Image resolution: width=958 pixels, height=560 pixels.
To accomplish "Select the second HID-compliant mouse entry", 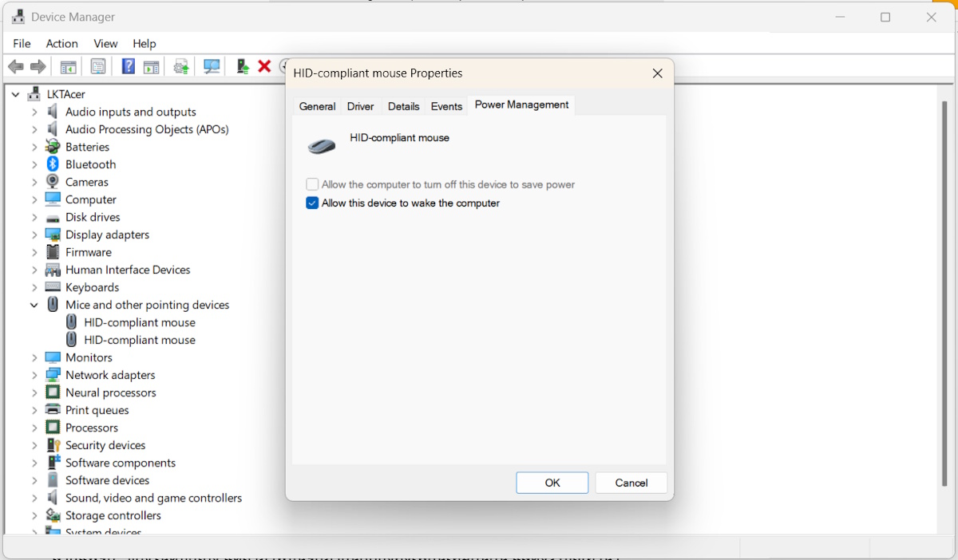I will click(x=139, y=340).
